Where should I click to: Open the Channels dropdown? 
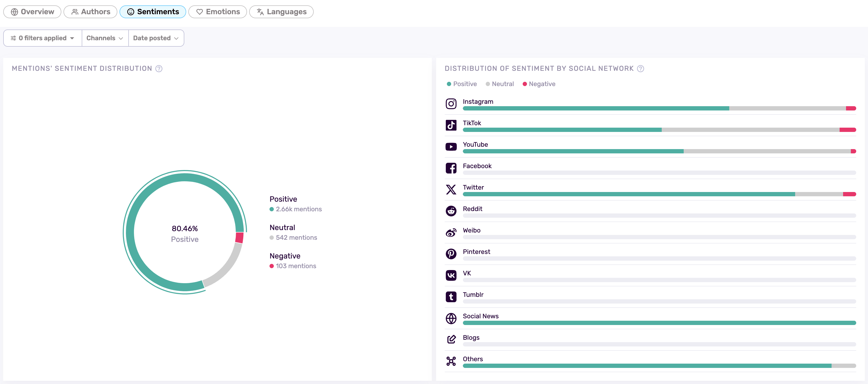105,38
